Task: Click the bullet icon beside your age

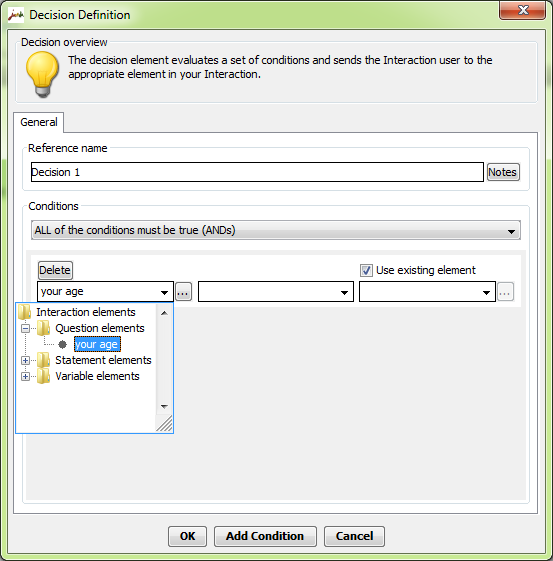Action: (x=62, y=344)
